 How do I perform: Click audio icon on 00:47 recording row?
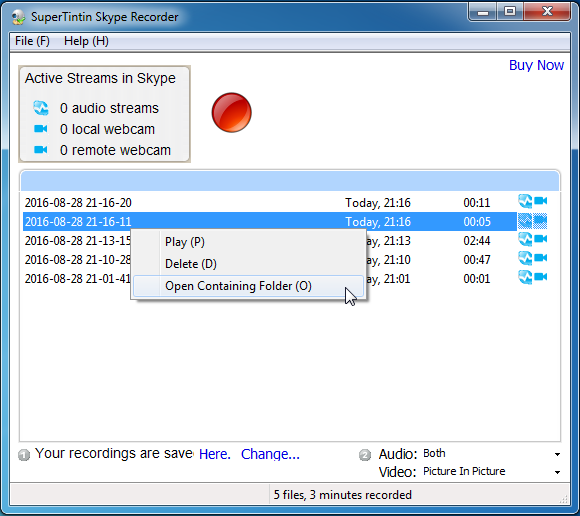[x=525, y=258]
